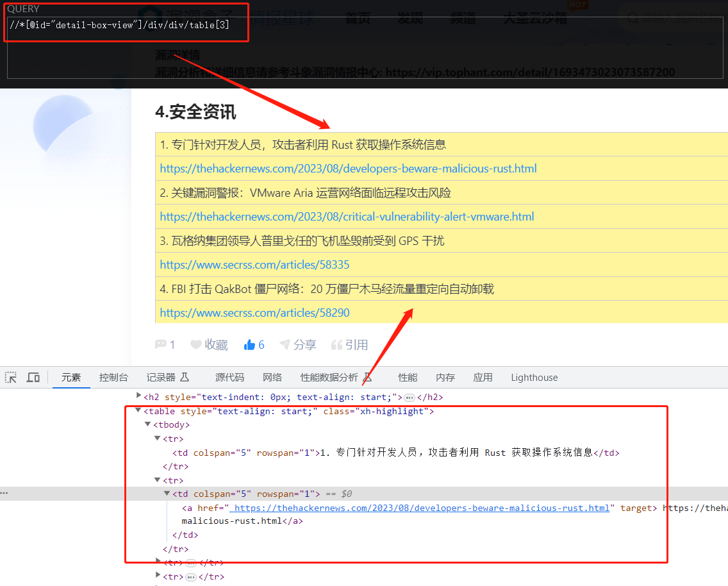The width and height of the screenshot is (728, 586).
Task: Collapse the first tr node
Action: (x=158, y=439)
